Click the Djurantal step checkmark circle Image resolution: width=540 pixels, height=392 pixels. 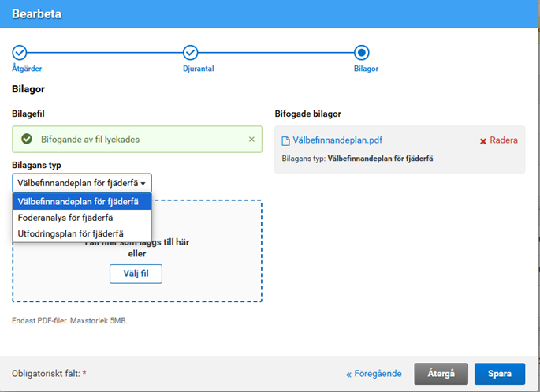point(190,53)
